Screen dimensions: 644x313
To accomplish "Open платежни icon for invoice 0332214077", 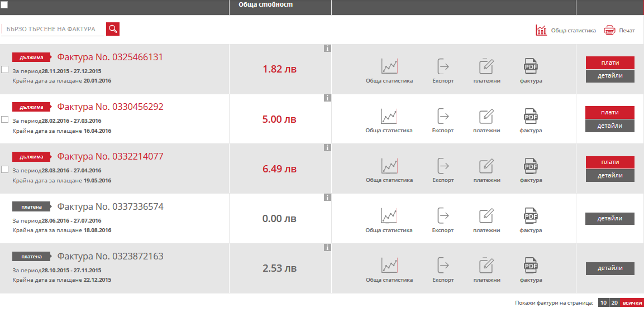I will coord(486,166).
